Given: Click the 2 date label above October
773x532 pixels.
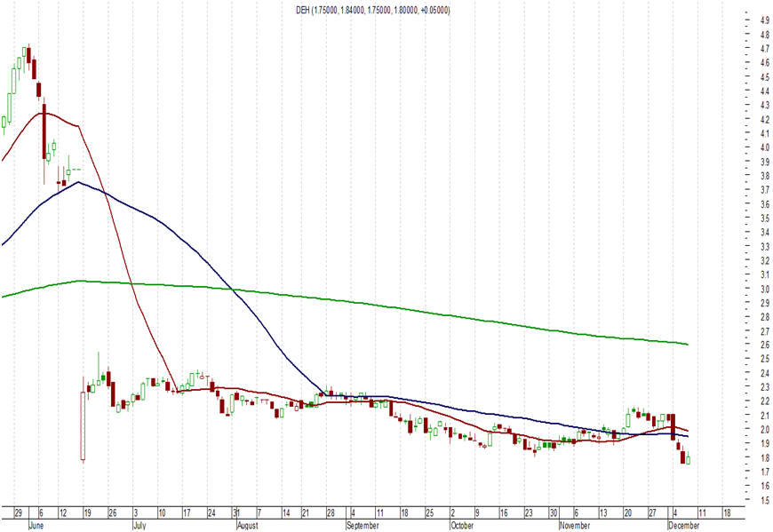Looking at the screenshot, I should (453, 513).
